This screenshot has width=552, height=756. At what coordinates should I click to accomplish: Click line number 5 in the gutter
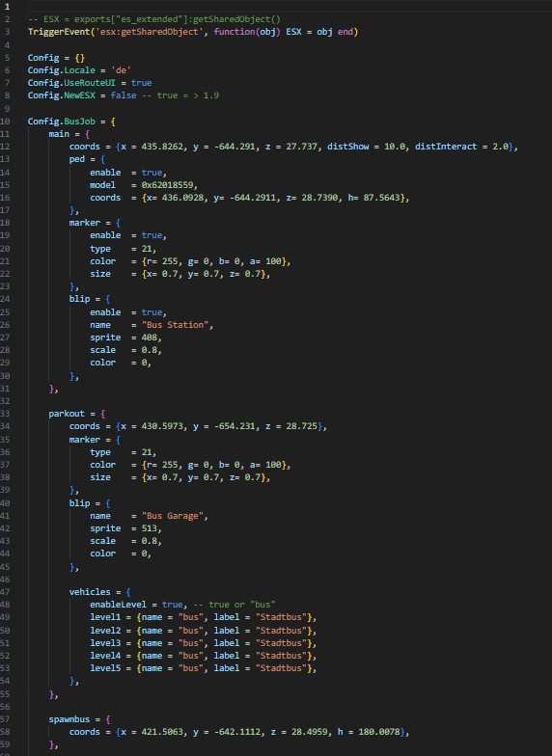[x=7, y=58]
